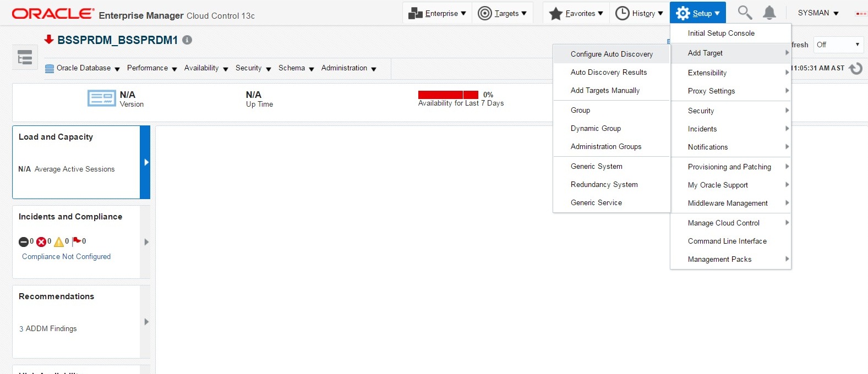Open Manage Cloud Control submenu
Viewport: 868px width, 374px height.
[x=730, y=223]
